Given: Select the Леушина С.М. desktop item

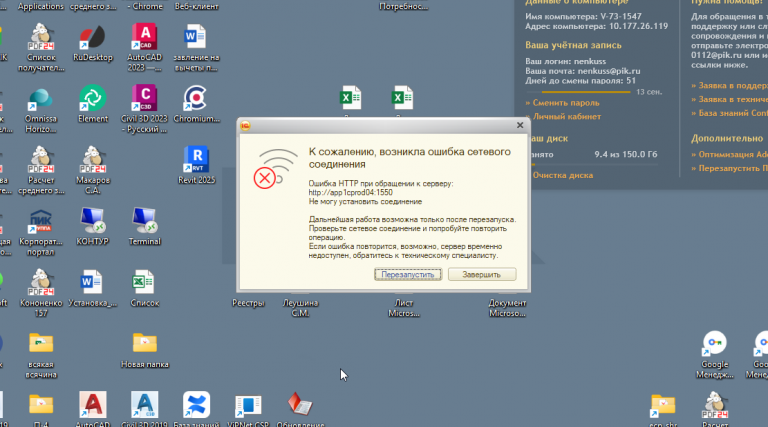Looking at the screenshot, I should click(300, 308).
